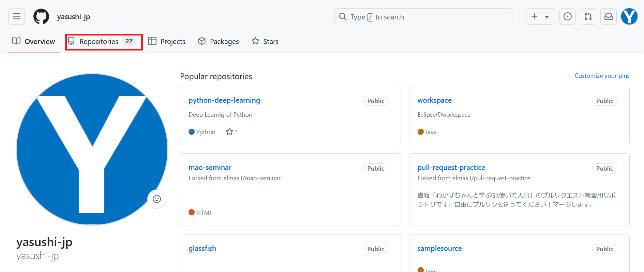
Task: Click the user avatar in top-right corner
Action: click(x=629, y=16)
